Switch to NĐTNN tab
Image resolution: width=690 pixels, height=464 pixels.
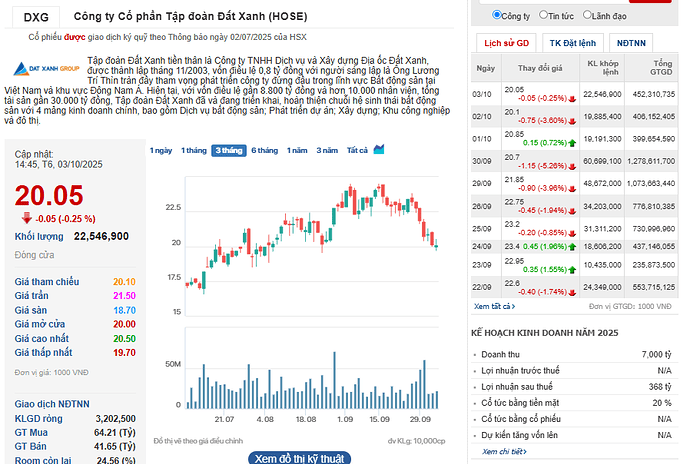[x=631, y=43]
